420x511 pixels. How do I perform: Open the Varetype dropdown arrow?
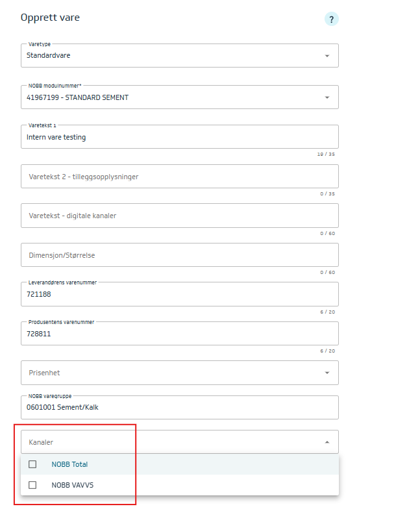327,56
